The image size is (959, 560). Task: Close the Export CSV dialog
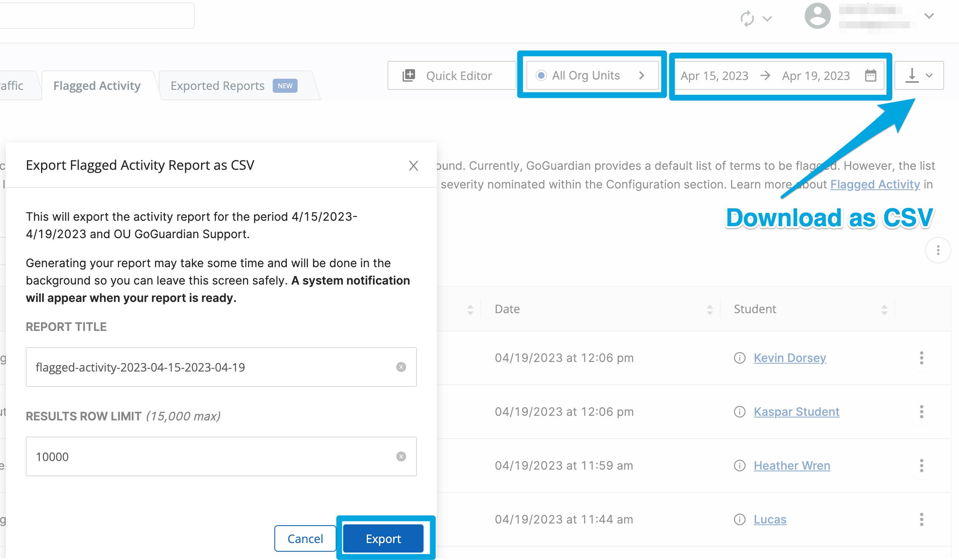tap(413, 166)
